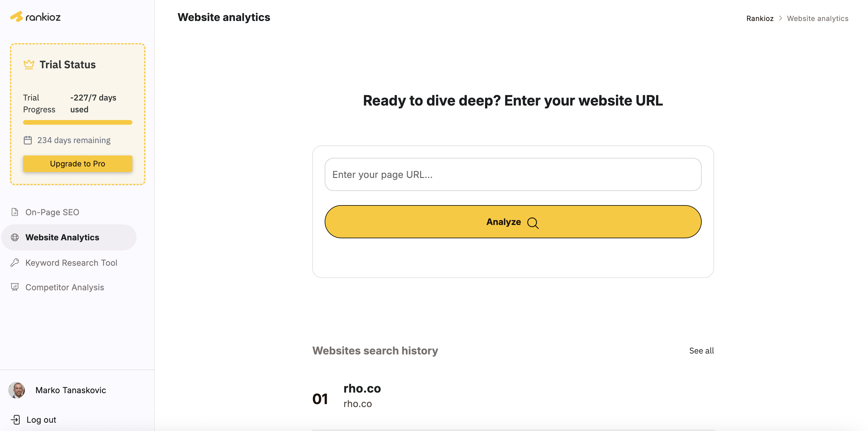Click the Competitor Analysis chart icon

point(15,287)
